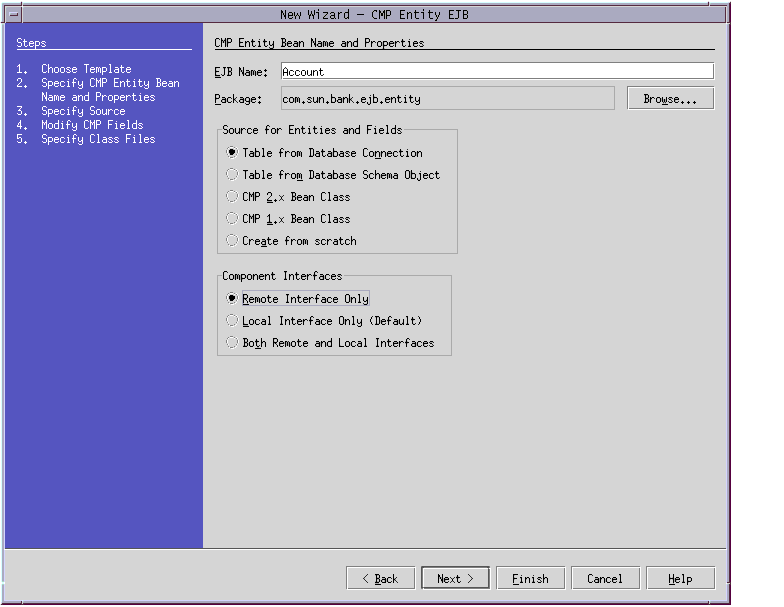Click the EJB Name field containing Account
Viewport: 784px width, 607px height.
click(x=498, y=71)
